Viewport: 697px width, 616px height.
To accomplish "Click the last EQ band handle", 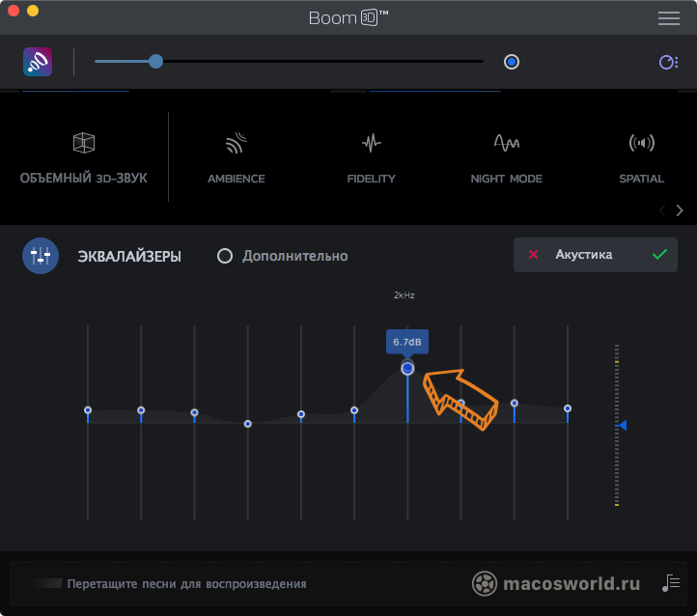I will tap(568, 408).
